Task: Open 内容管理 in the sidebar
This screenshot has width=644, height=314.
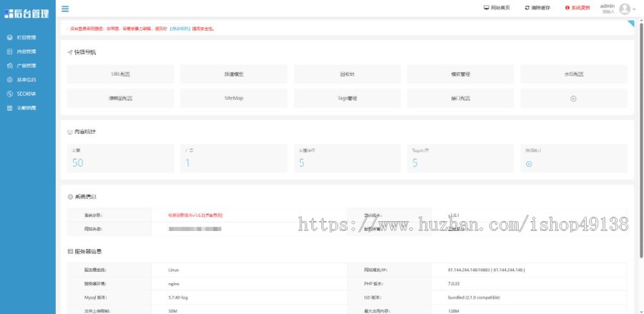Action: pyautogui.click(x=27, y=51)
